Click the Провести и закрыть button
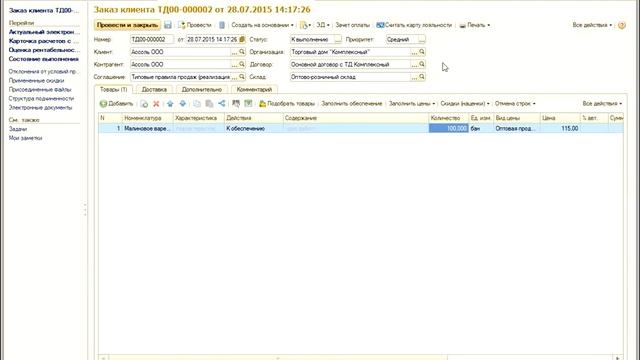Viewport: 640px width, 360px height. tap(127, 25)
